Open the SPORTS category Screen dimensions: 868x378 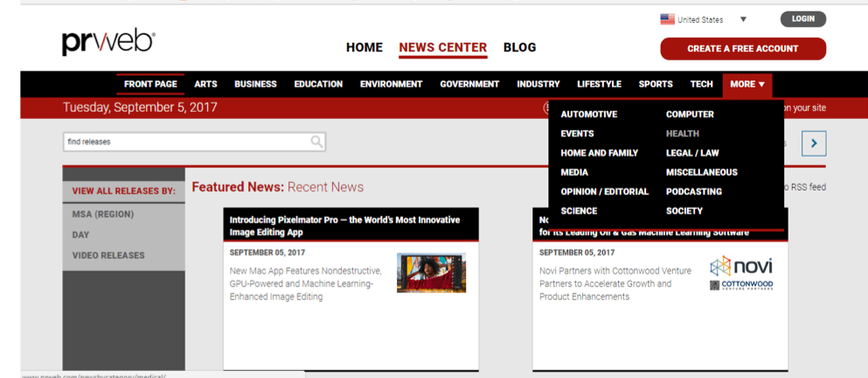click(x=656, y=84)
